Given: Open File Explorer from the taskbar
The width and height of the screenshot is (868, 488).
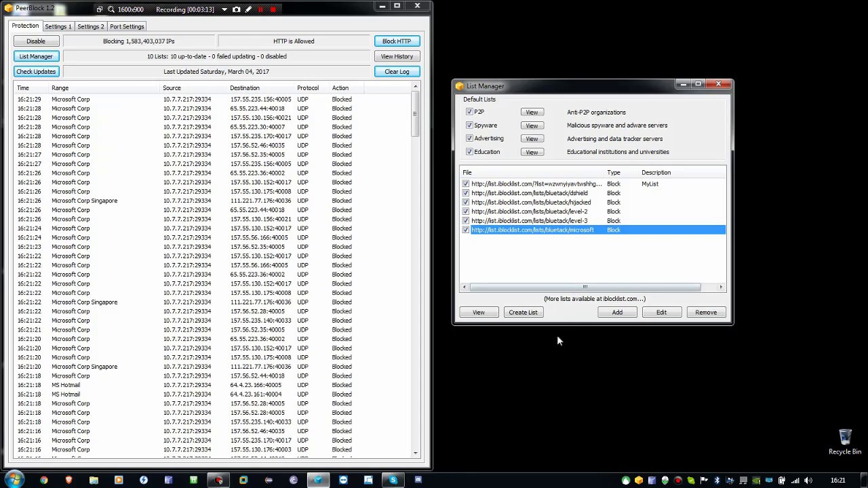Looking at the screenshot, I should [94, 480].
